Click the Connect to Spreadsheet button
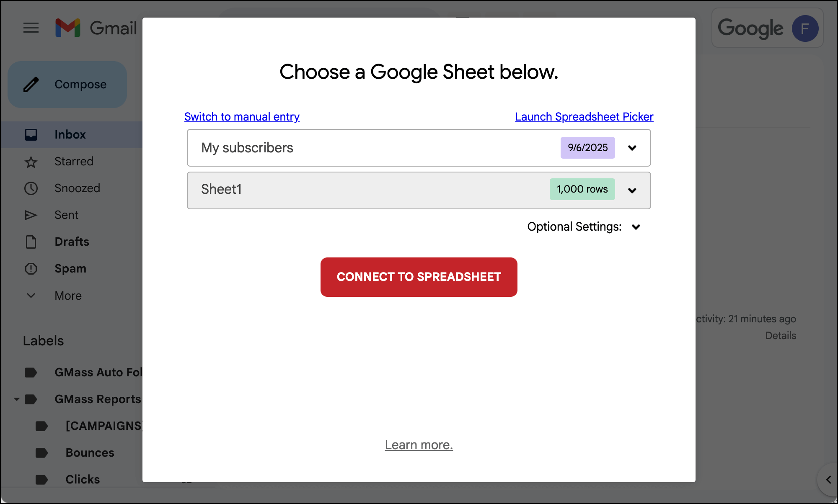 (419, 277)
